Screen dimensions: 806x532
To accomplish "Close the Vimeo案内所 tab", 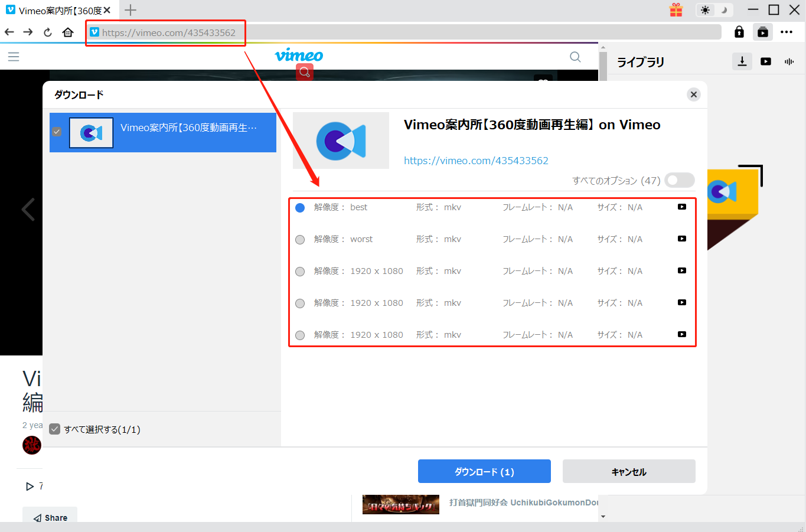I will click(107, 10).
